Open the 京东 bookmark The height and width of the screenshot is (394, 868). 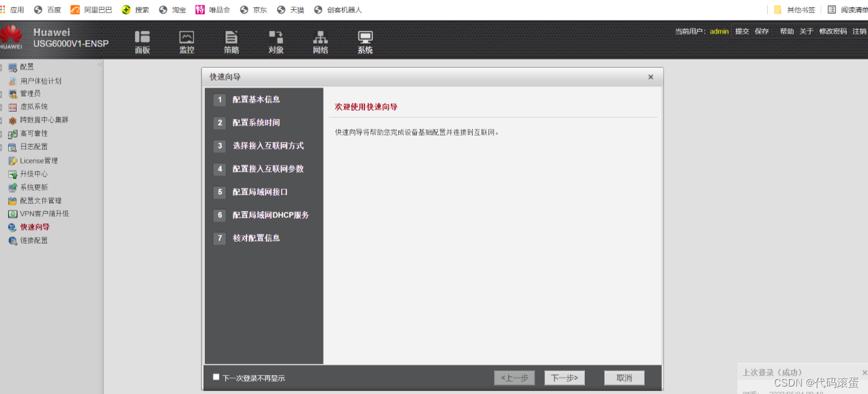pyautogui.click(x=254, y=10)
